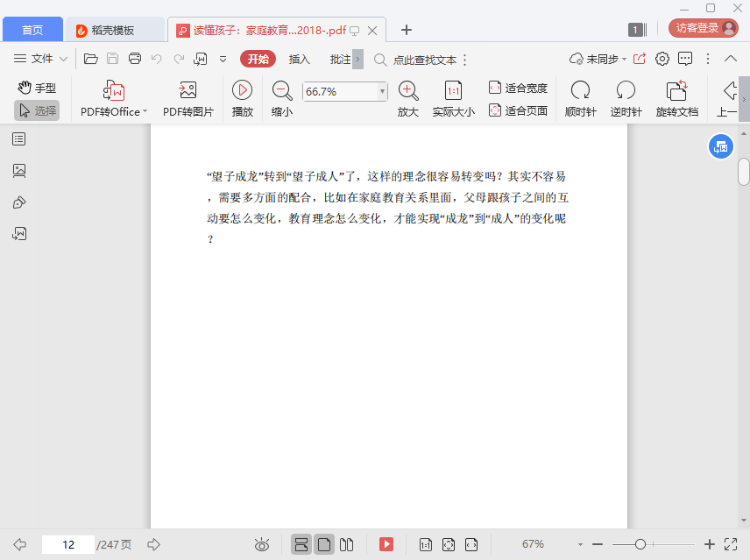
Task: Switch to 稻壳模板 tab
Action: (x=115, y=30)
